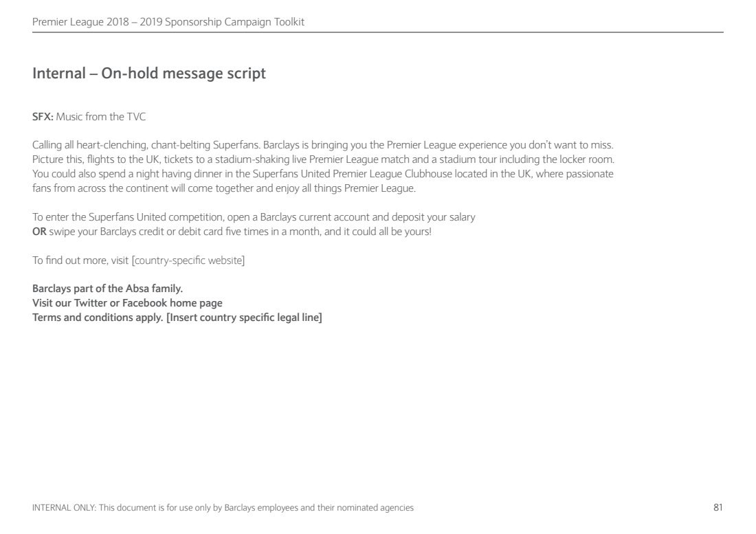Click "Visit our Twitter or Facebook home page"
Viewport: 756px width, 534px height.
127,303
